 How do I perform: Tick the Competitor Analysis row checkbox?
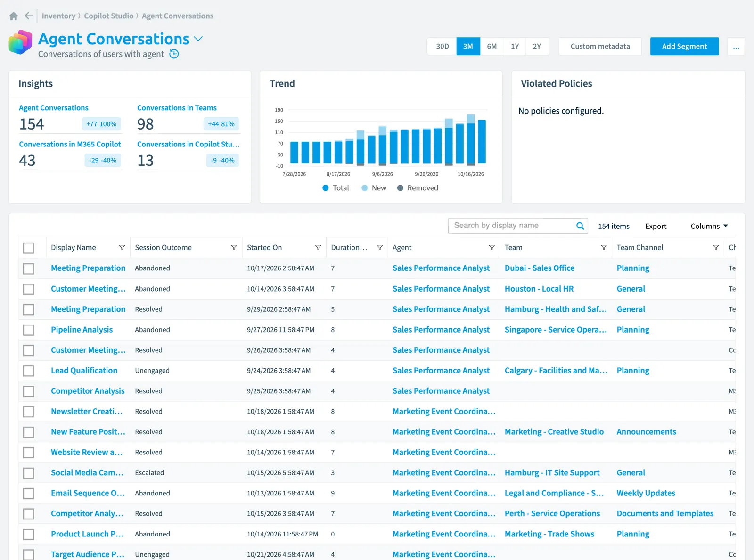pyautogui.click(x=29, y=391)
